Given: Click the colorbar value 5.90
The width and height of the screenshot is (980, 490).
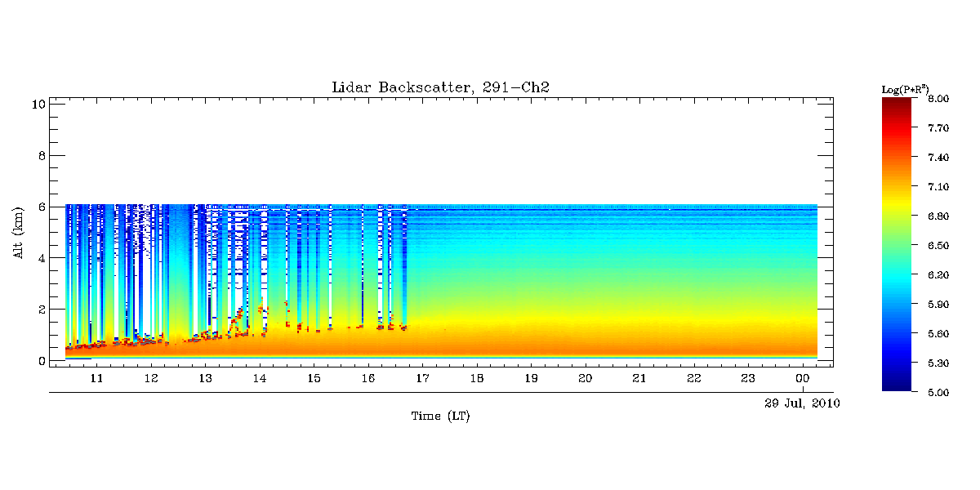Looking at the screenshot, I should coord(938,305).
